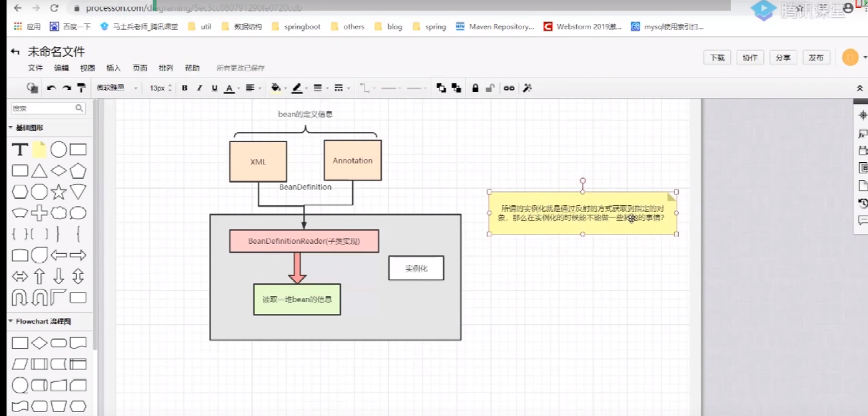Image resolution: width=868 pixels, height=416 pixels.
Task: Select the left-right double arrow shape
Action: pyautogui.click(x=20, y=276)
